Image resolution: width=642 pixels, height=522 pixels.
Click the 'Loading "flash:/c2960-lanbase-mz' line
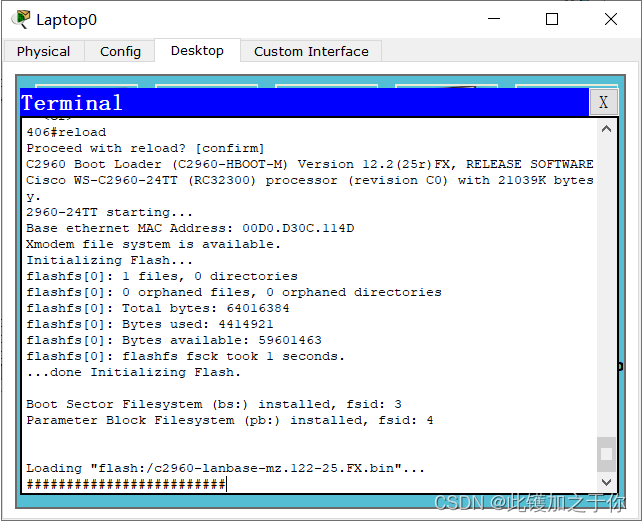(226, 468)
